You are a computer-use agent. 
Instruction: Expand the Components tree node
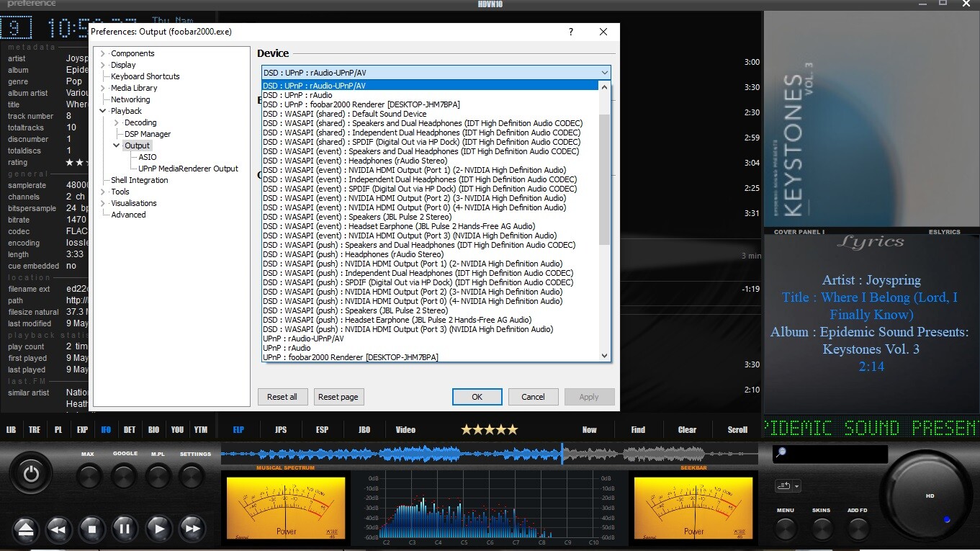[103, 53]
